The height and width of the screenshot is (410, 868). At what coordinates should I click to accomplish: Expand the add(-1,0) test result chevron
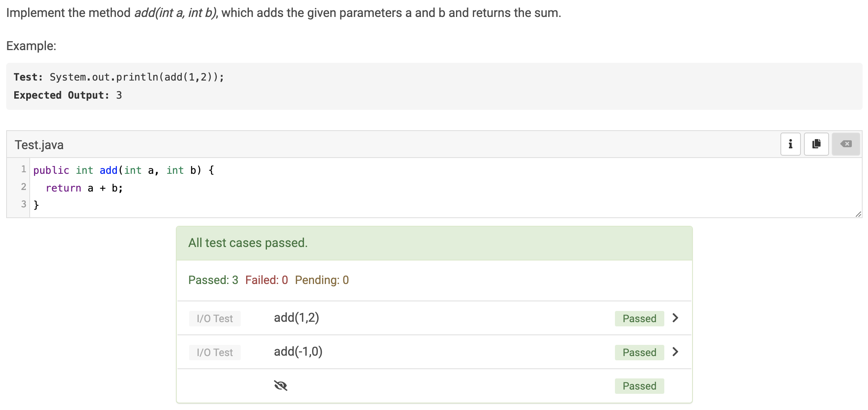[675, 352]
